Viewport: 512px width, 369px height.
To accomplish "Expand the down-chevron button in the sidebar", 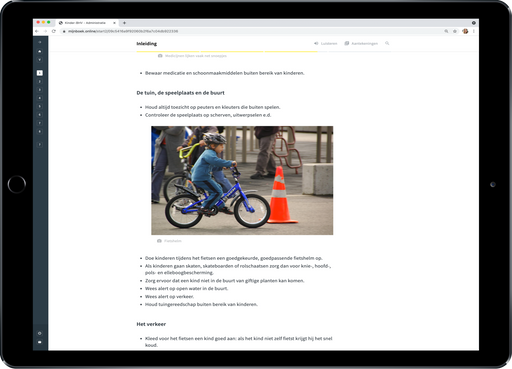I will click(x=40, y=60).
